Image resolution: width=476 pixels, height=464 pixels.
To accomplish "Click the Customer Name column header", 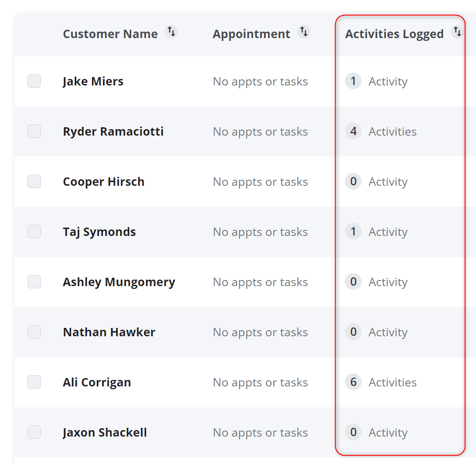I will (110, 33).
